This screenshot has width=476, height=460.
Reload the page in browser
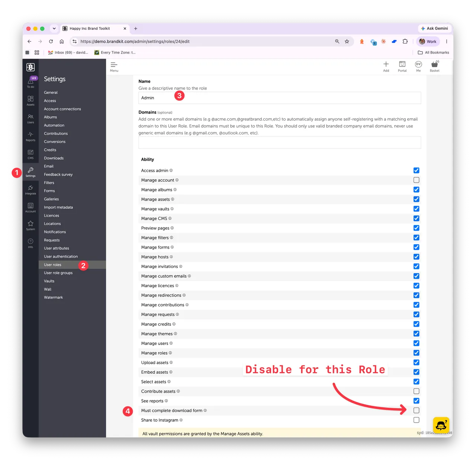[51, 41]
